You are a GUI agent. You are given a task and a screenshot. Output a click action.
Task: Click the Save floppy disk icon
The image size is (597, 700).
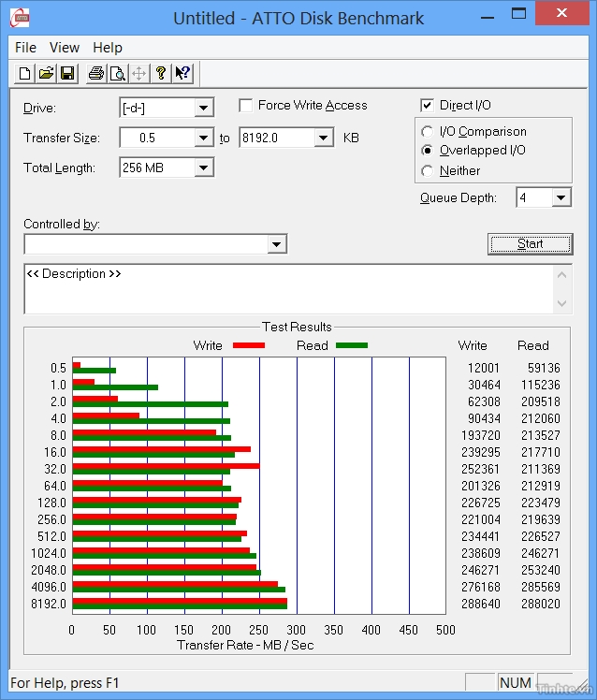67,73
